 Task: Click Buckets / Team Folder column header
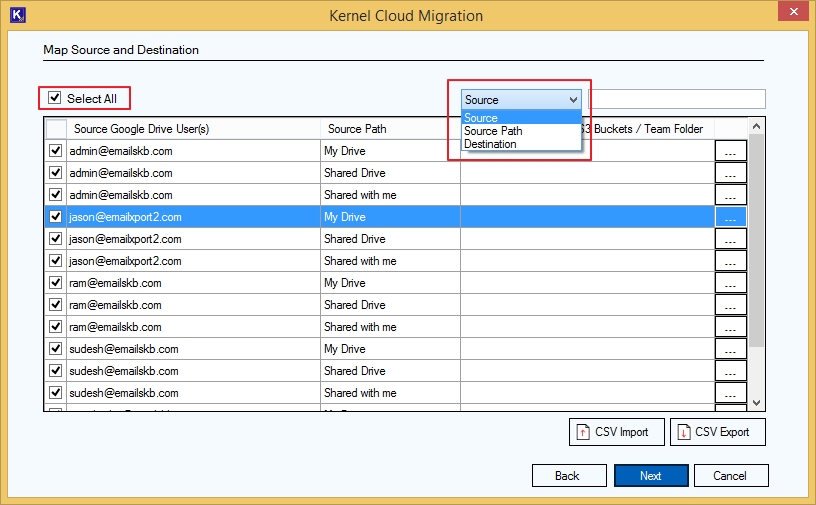[648, 129]
